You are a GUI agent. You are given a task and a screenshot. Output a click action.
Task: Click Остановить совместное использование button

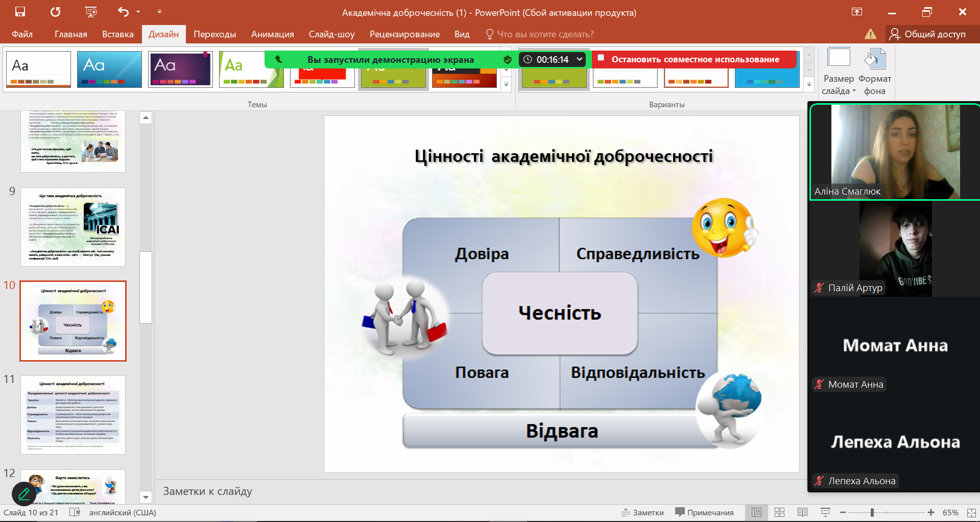pos(695,59)
